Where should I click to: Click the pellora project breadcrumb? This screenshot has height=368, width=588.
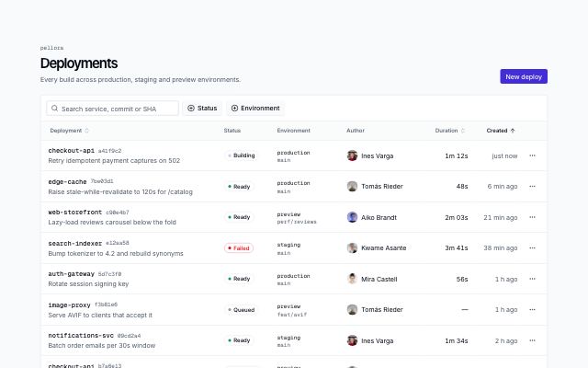(51, 48)
